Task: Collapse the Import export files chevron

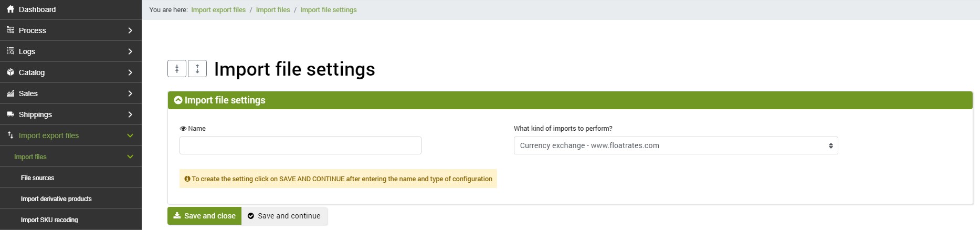Action: [x=130, y=135]
